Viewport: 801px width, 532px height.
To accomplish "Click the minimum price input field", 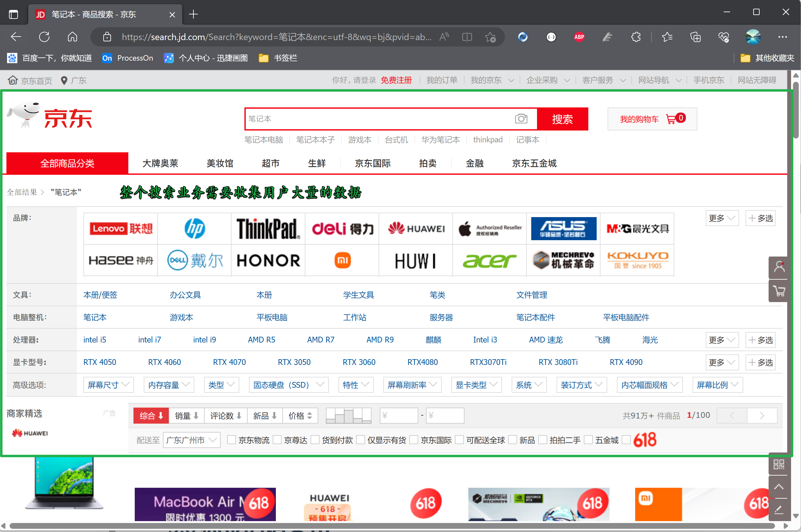I will [x=398, y=416].
